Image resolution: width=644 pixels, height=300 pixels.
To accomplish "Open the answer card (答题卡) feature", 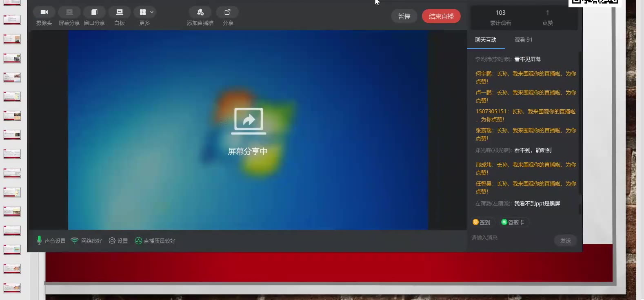I will (513, 222).
